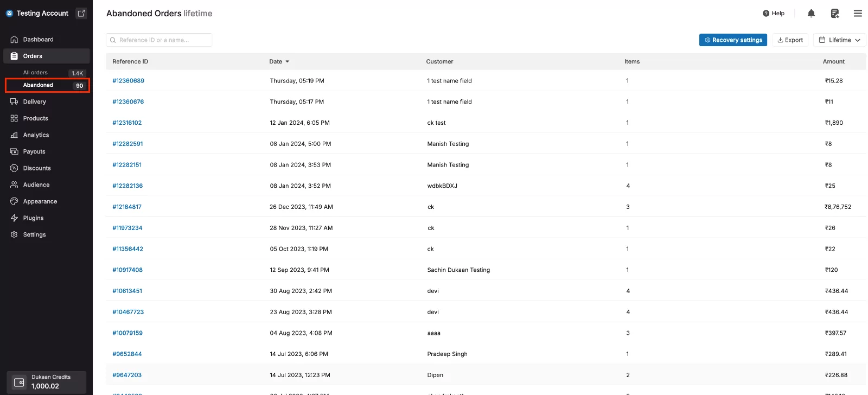Open the external store link icon

(81, 13)
